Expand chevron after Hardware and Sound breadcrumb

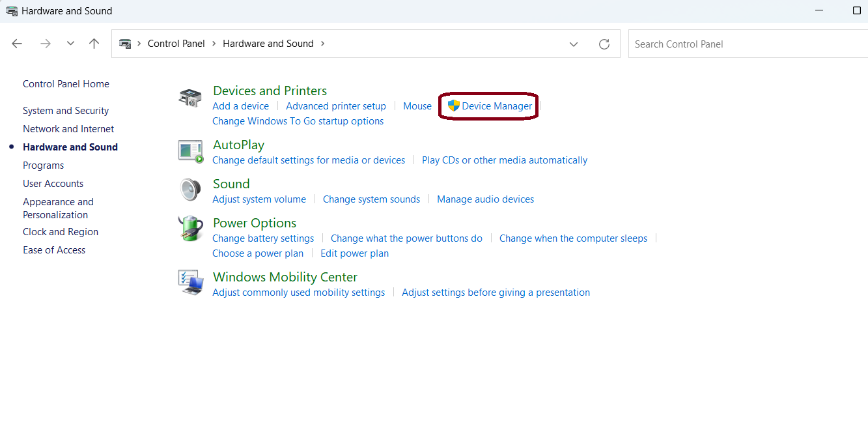click(x=322, y=44)
